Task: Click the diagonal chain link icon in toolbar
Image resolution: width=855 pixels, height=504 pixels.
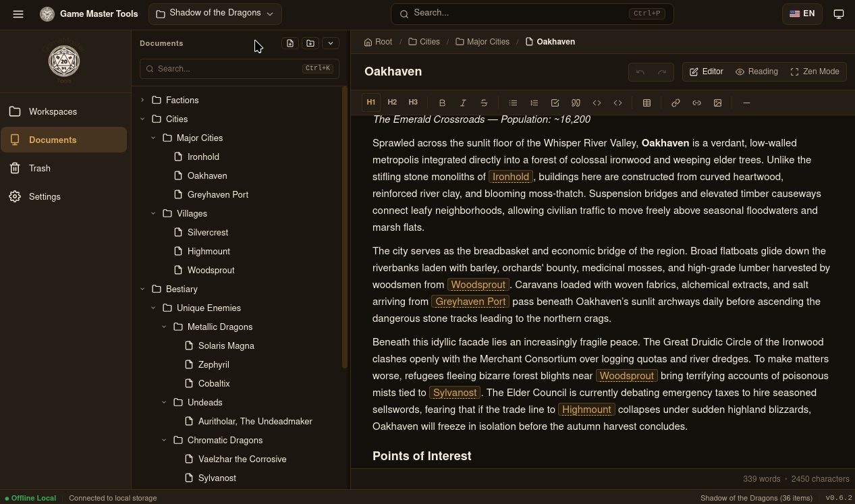Action: [675, 103]
